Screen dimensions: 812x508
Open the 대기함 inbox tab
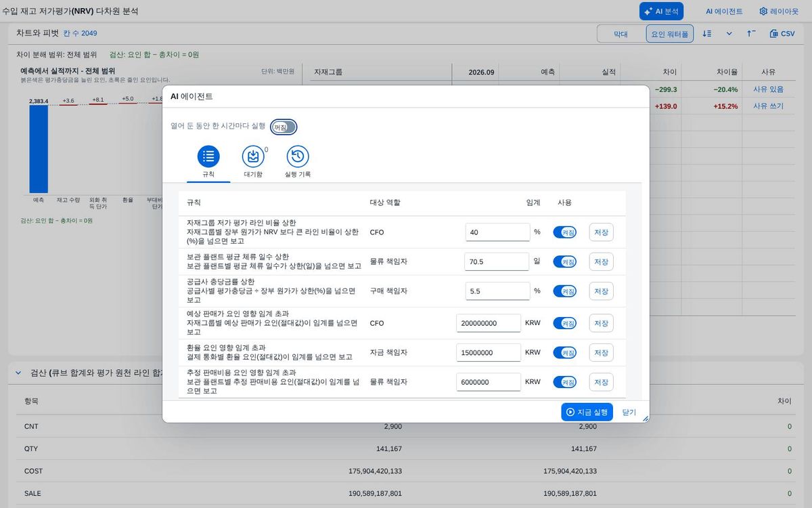click(x=253, y=163)
